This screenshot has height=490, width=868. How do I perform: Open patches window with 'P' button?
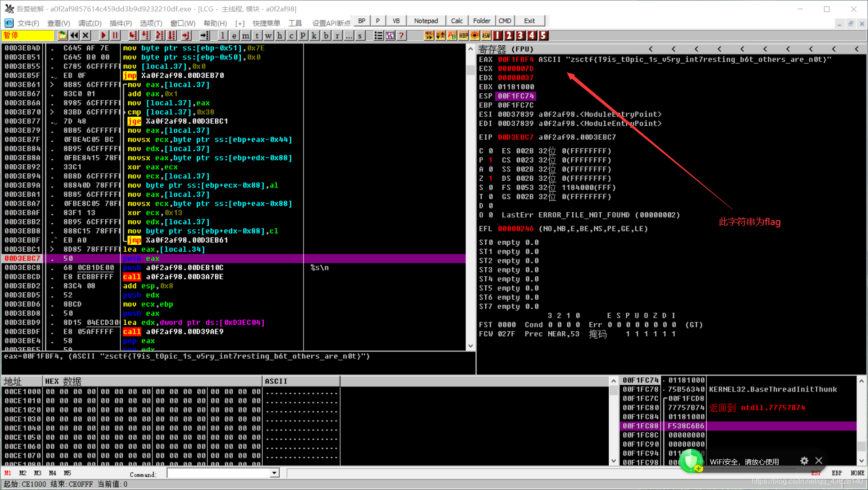(x=303, y=35)
